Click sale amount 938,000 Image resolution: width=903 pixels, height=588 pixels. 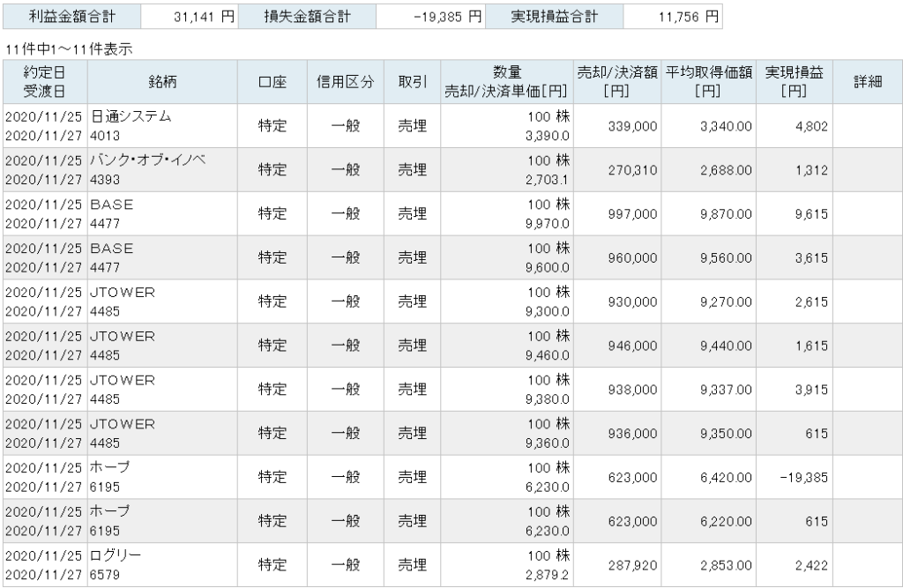pos(632,390)
